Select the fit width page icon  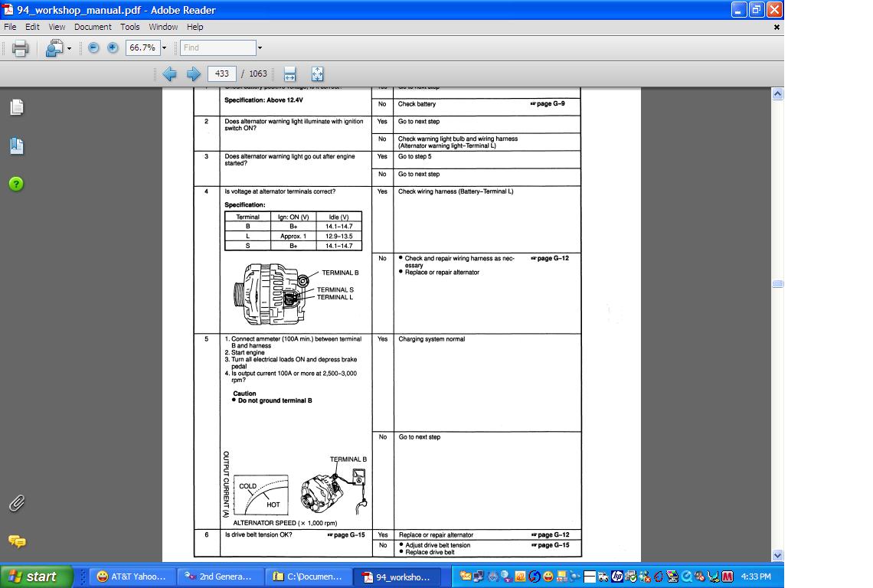(289, 73)
